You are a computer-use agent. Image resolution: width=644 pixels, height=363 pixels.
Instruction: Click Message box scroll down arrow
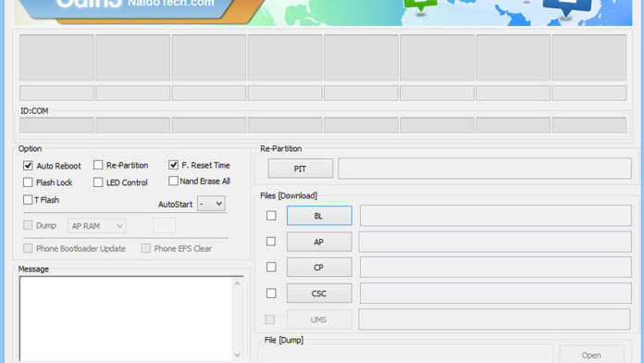click(238, 355)
